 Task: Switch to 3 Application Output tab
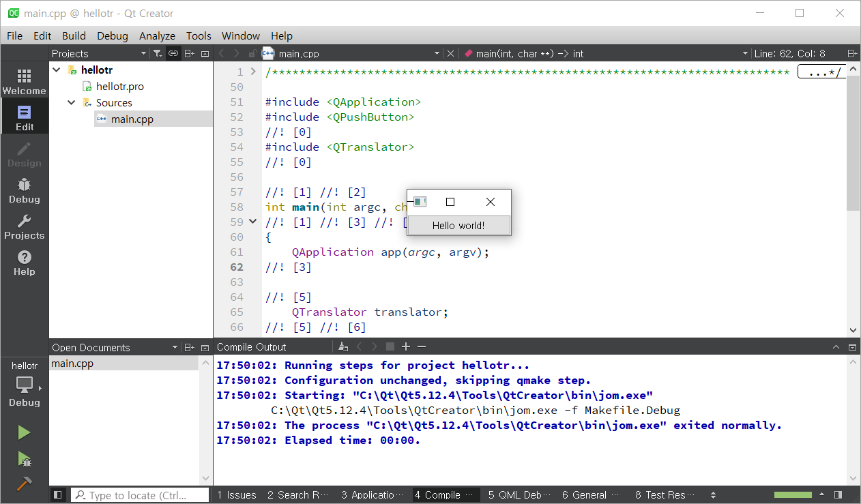pos(373,495)
